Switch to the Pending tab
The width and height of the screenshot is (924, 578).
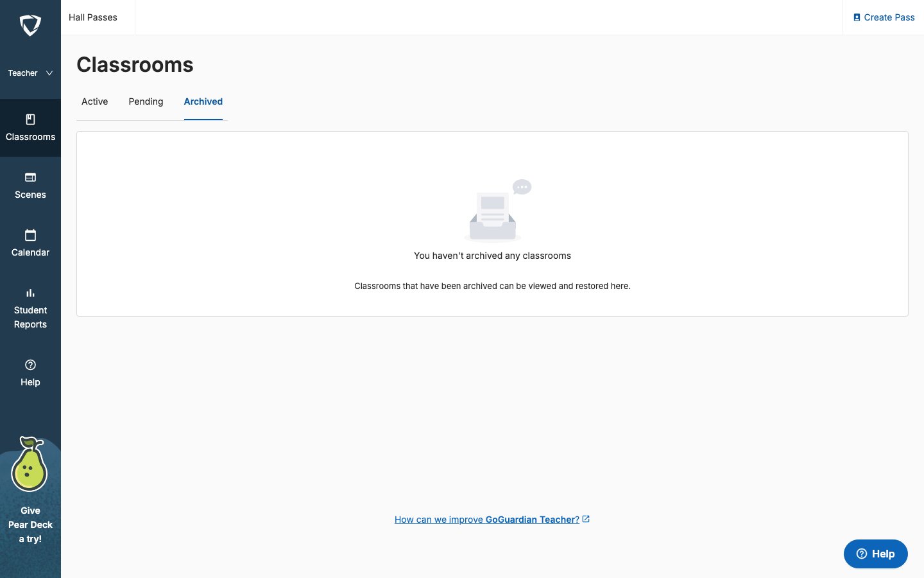[146, 101]
